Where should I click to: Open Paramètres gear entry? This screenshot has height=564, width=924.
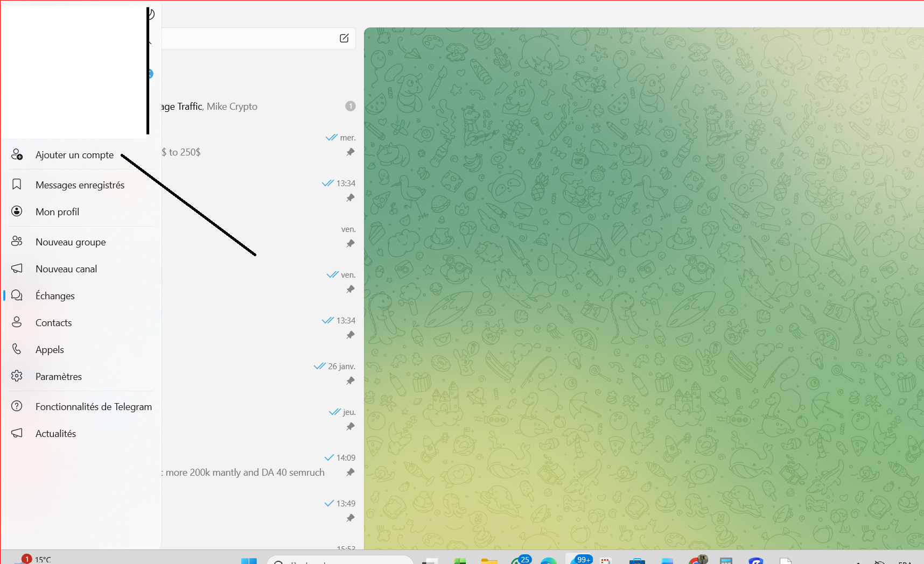(x=81, y=376)
